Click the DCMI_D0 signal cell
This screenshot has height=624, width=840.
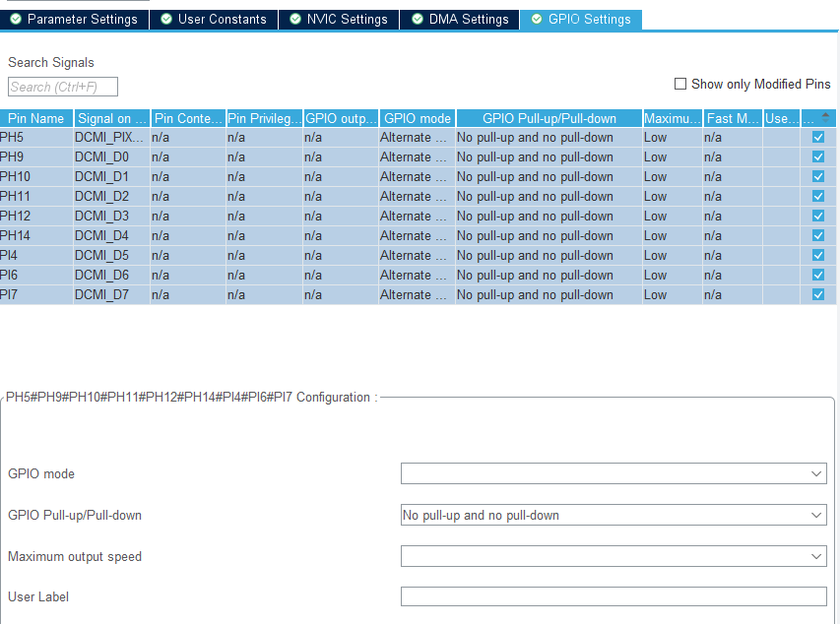(x=111, y=156)
